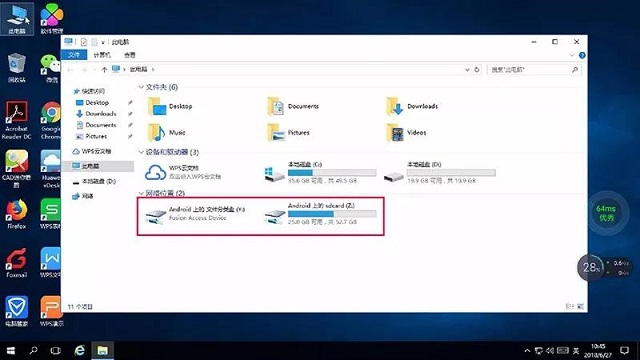Image resolution: width=640 pixels, height=360 pixels.
Task: Launch Internet Explorer from the taskbar
Action: 80,351
